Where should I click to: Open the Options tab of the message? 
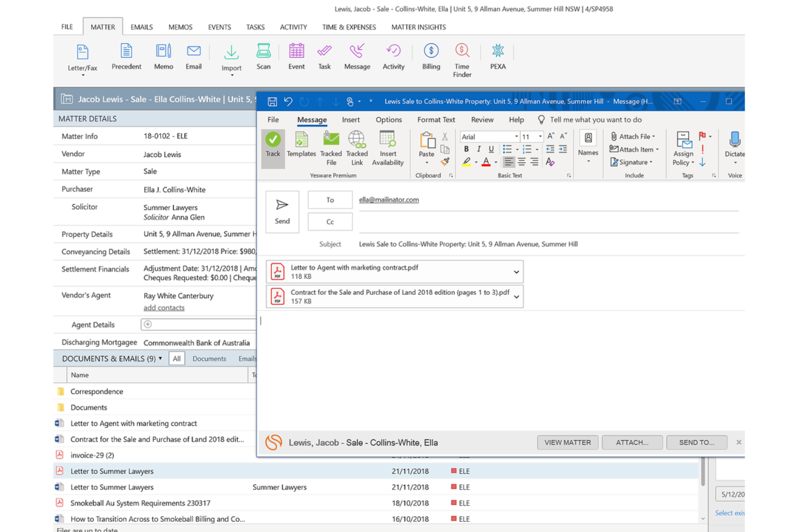(389, 120)
